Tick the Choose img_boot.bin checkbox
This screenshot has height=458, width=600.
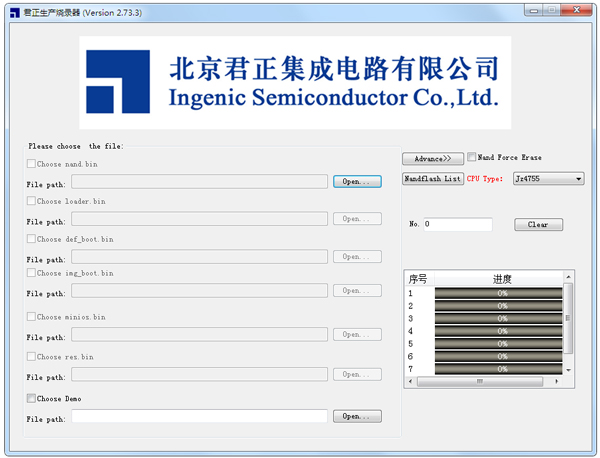(x=31, y=273)
